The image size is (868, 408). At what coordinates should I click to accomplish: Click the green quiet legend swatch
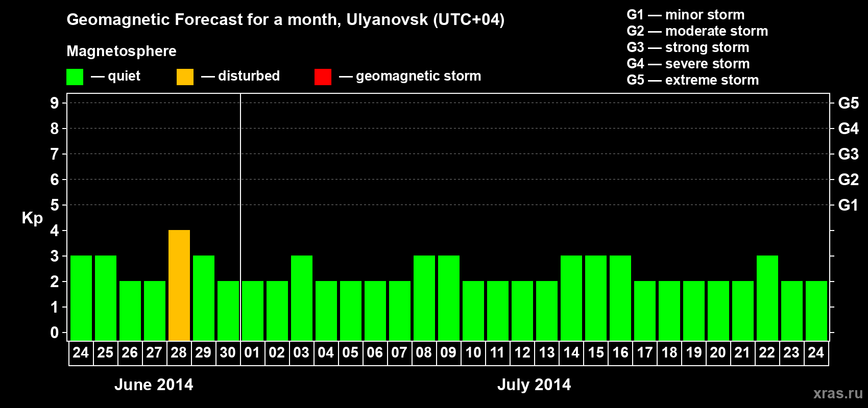pyautogui.click(x=75, y=77)
